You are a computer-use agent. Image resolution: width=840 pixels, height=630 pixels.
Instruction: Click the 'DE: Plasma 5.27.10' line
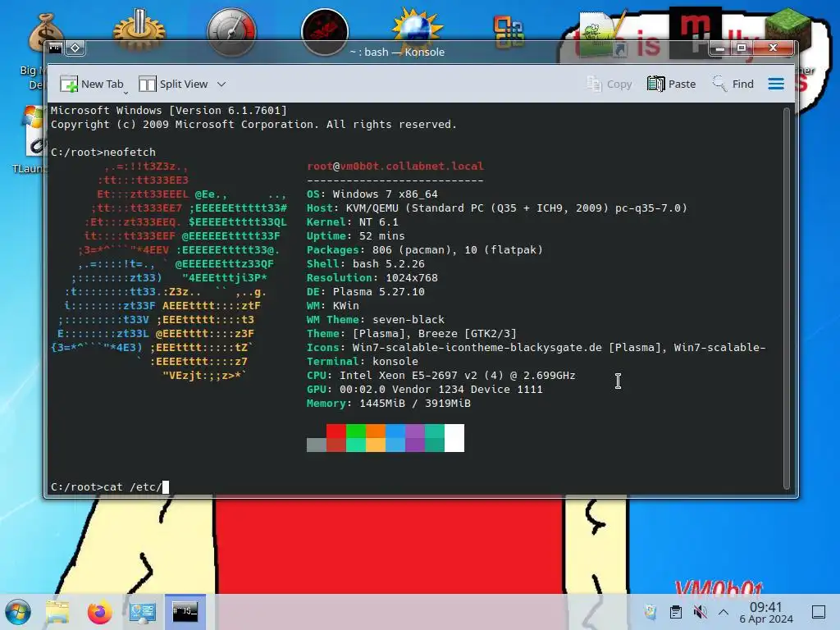365,291
